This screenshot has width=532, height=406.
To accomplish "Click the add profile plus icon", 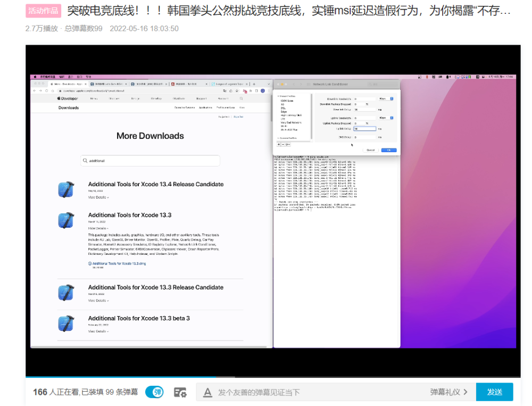I will click(x=279, y=144).
